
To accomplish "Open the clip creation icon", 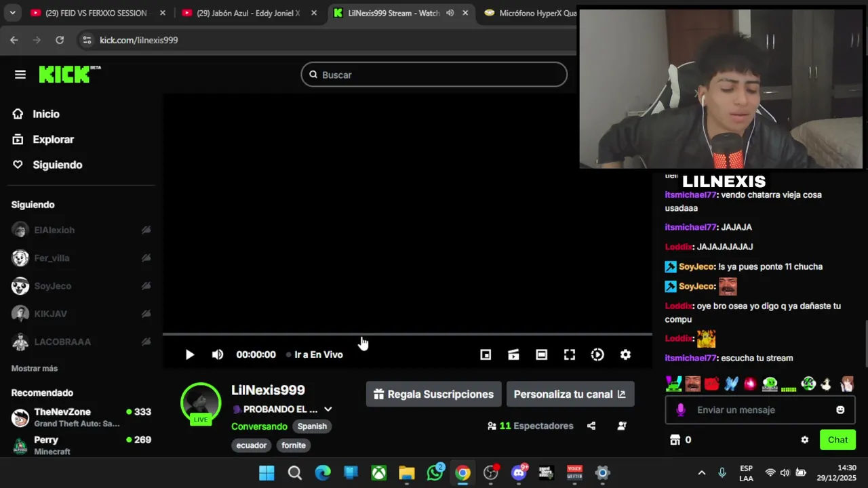I will point(513,354).
